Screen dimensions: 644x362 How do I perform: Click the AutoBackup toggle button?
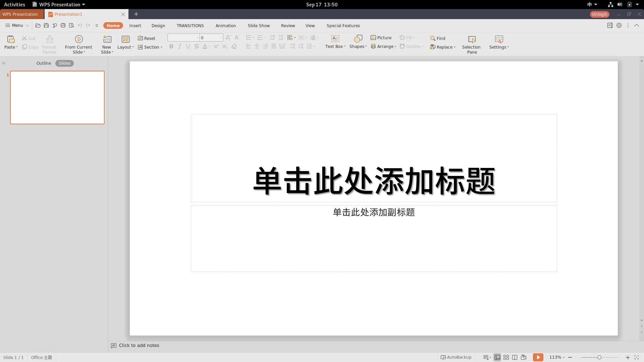455,357
